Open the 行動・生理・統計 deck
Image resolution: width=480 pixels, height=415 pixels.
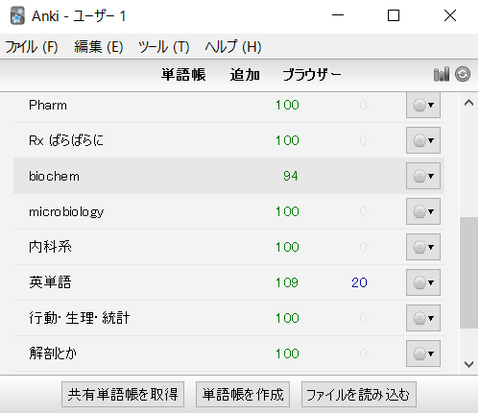pos(79,318)
